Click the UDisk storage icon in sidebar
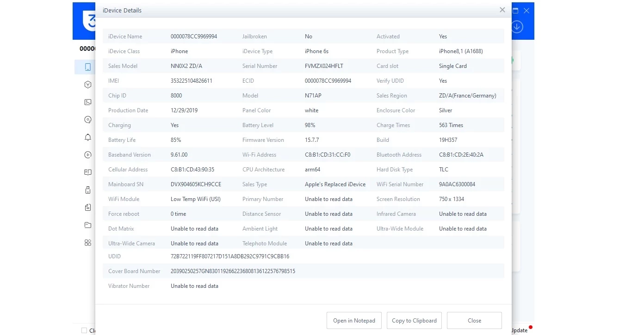This screenshot has width=644, height=335. pyautogui.click(x=88, y=190)
